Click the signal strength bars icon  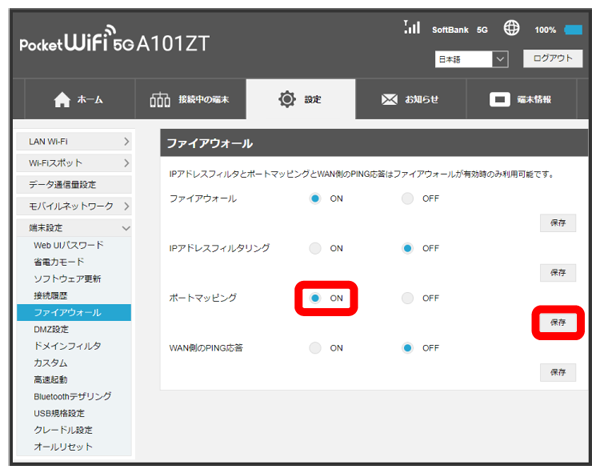tap(410, 29)
